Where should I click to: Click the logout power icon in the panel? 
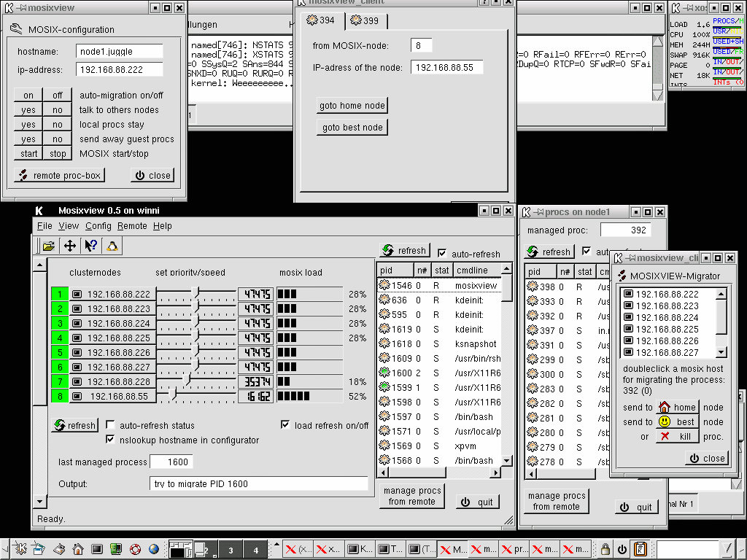coord(622,549)
